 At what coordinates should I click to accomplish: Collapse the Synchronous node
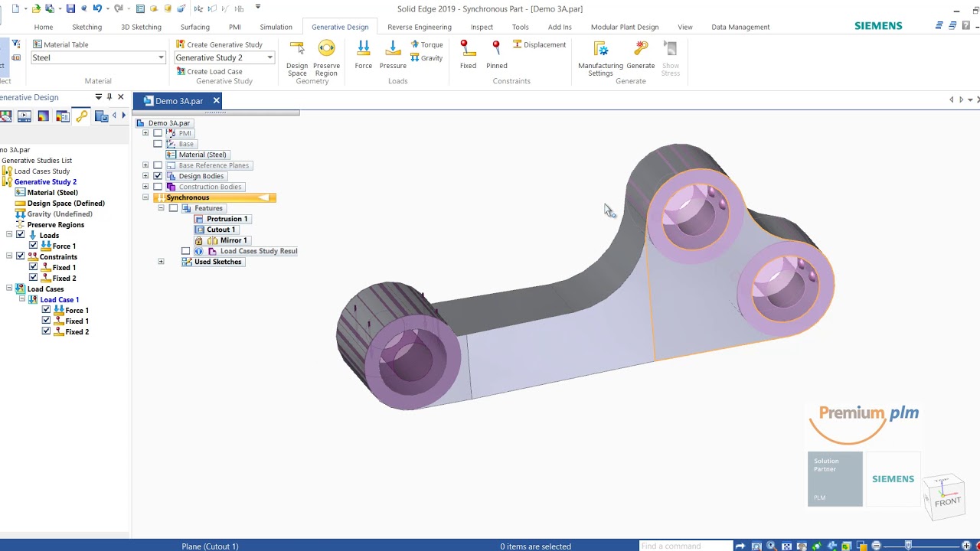click(x=145, y=197)
